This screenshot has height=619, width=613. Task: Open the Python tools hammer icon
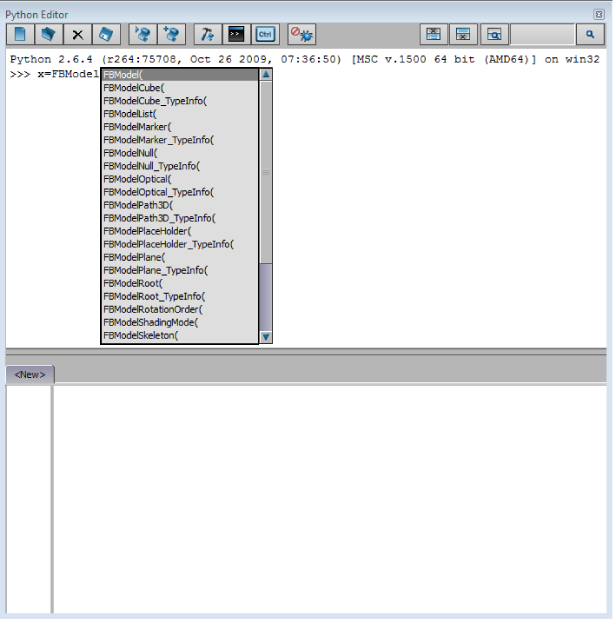pyautogui.click(x=208, y=34)
